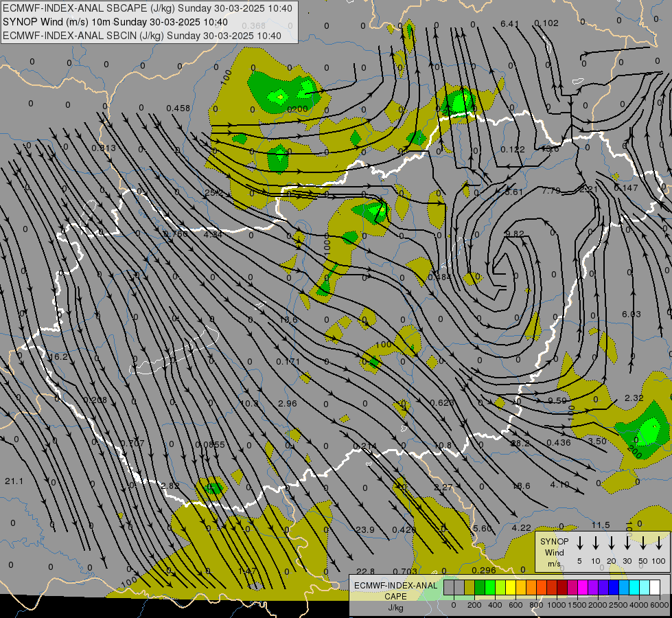This screenshot has height=618, width=672.
Task: Click the map value 6.03
Action: 632,314
